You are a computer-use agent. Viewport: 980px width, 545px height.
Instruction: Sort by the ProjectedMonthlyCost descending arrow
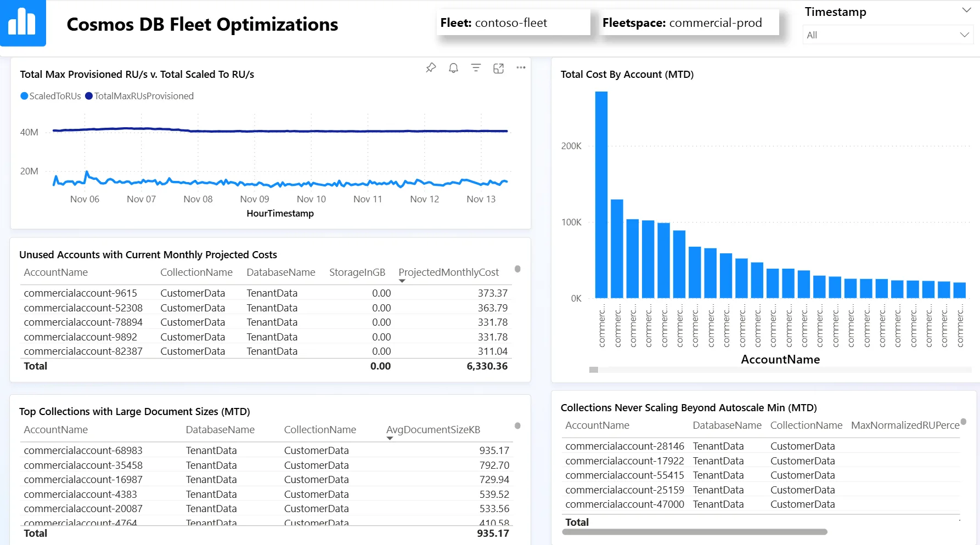[x=402, y=281]
